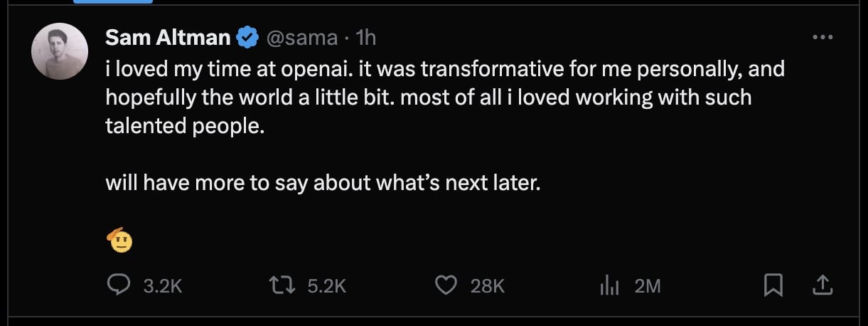The width and height of the screenshot is (868, 326).
Task: Open the three-dot more options menu
Action: coord(822,38)
